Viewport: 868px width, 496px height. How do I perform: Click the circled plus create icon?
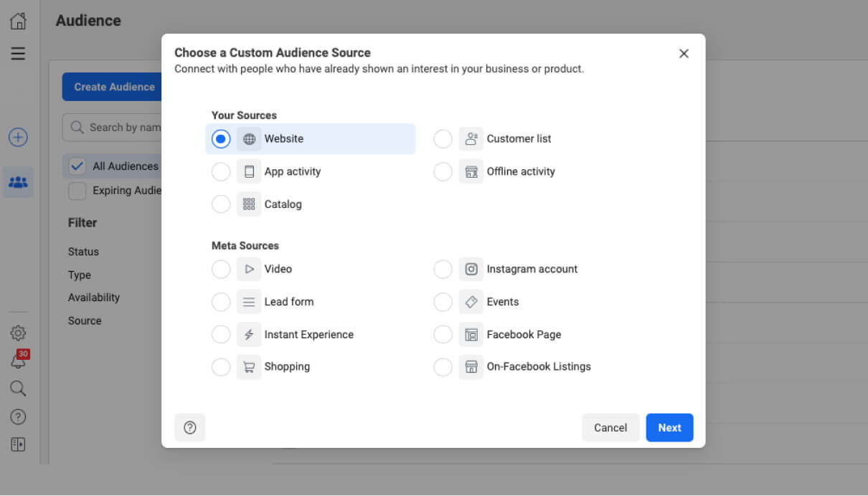coord(18,138)
